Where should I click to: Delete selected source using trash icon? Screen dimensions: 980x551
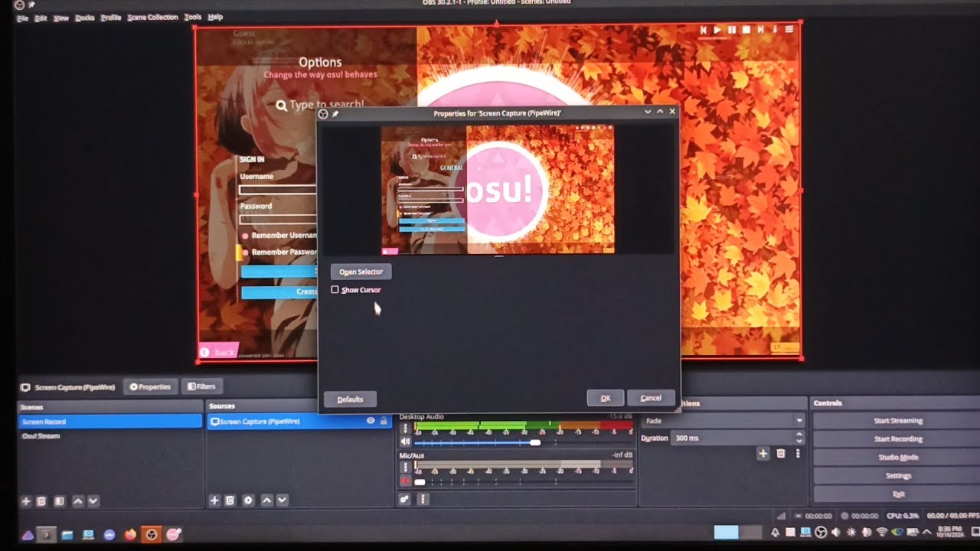click(x=230, y=500)
